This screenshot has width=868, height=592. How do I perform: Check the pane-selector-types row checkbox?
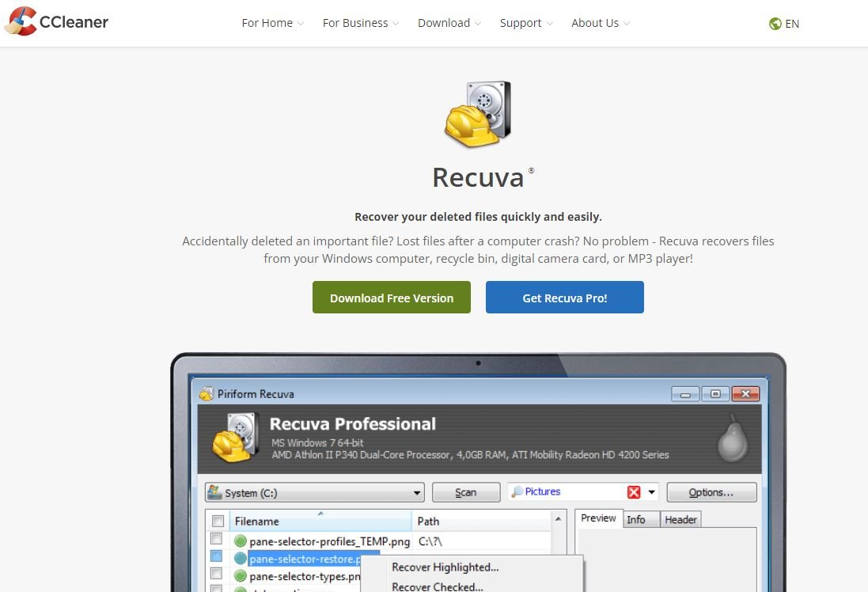pyautogui.click(x=217, y=573)
